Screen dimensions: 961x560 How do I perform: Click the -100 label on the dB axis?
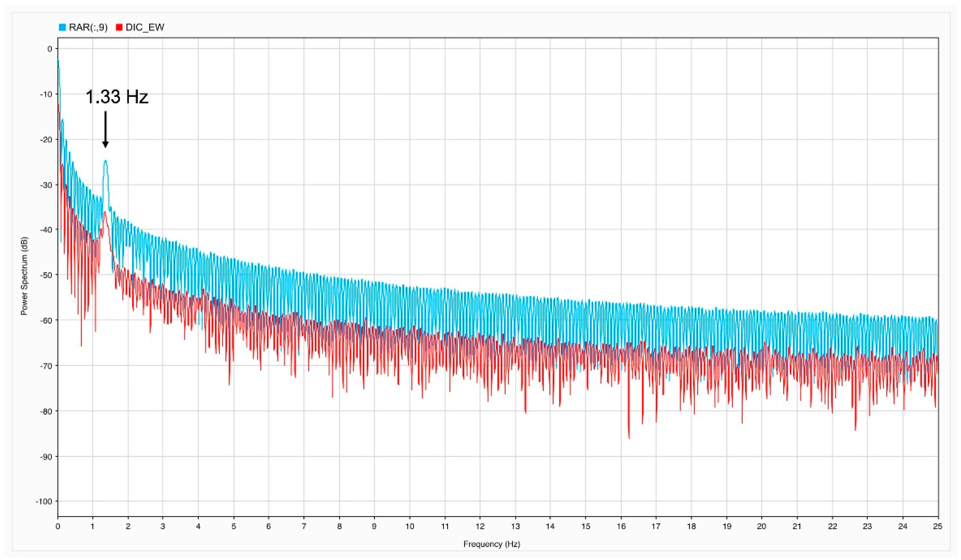44,501
